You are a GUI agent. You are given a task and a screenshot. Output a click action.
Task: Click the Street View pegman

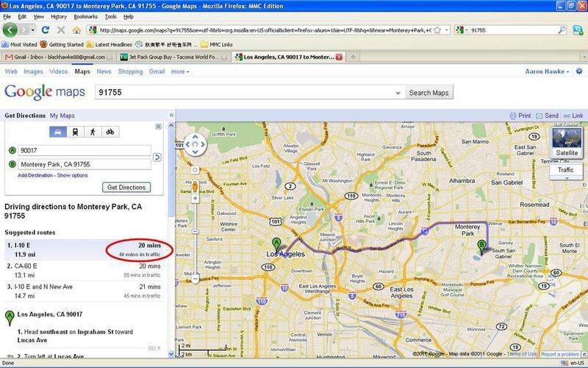[x=195, y=186]
